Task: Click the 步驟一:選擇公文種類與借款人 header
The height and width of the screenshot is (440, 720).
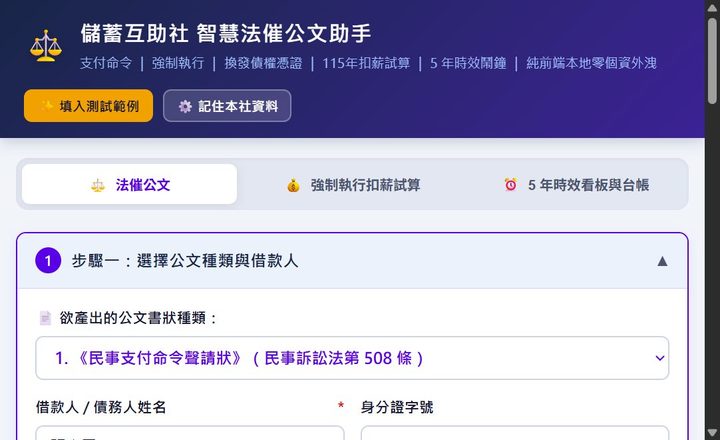Action: pyautogui.click(x=352, y=261)
